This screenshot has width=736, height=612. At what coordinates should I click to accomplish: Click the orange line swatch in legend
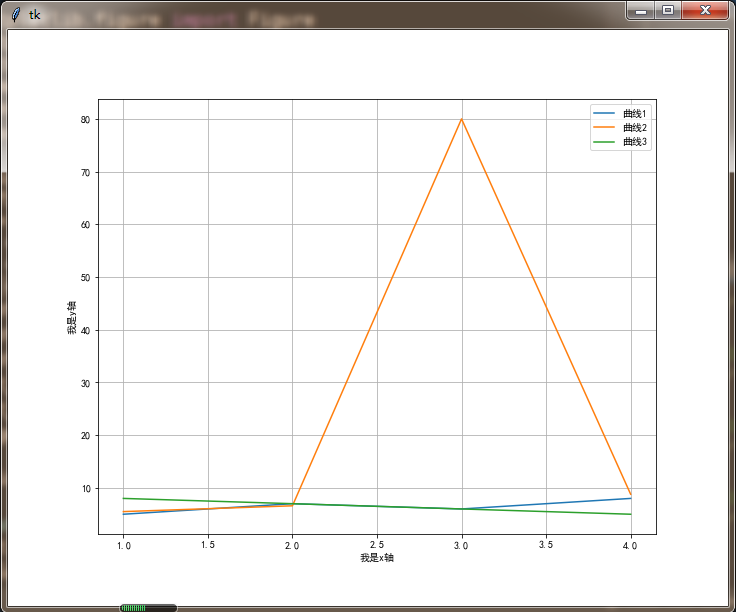pyautogui.click(x=604, y=127)
